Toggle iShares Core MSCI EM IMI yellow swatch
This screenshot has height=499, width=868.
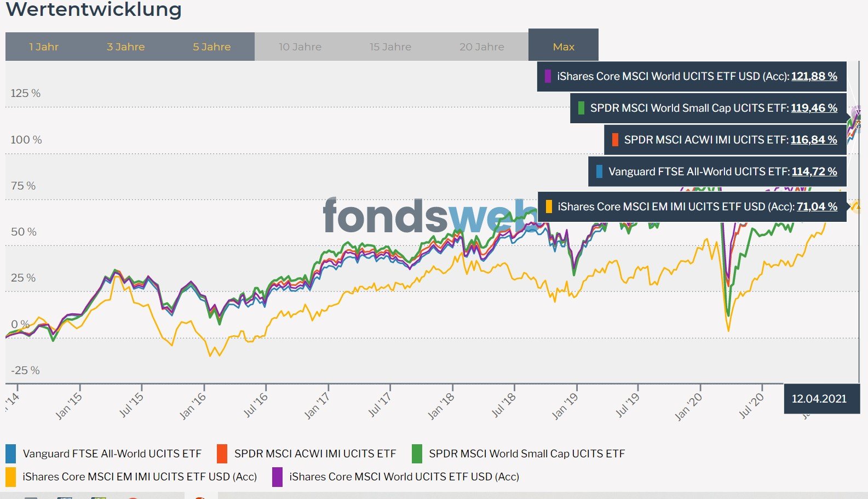point(11,477)
